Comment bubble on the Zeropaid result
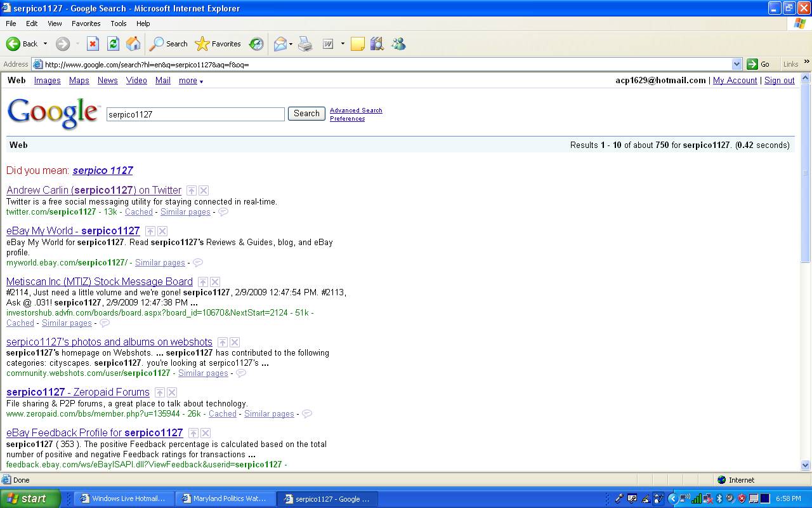The height and width of the screenshot is (508, 812). pos(307,414)
